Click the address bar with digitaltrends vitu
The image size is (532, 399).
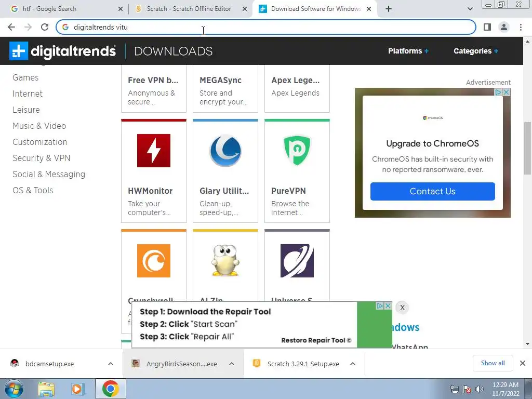266,27
